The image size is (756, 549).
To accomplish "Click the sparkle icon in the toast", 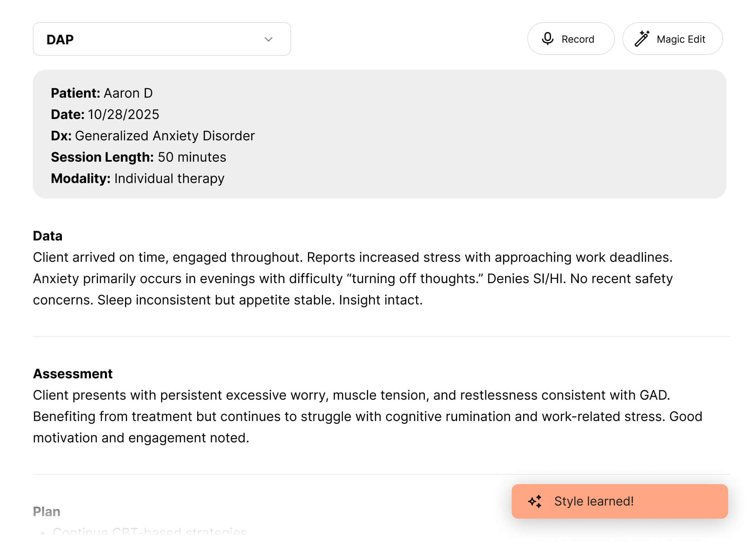I will point(535,501).
